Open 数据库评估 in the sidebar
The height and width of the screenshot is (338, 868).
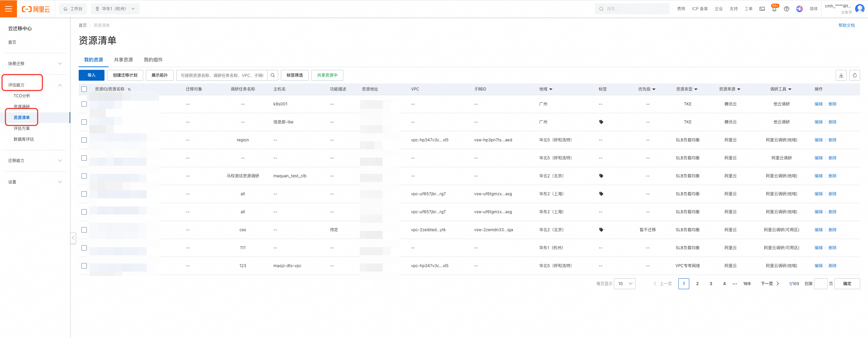24,139
